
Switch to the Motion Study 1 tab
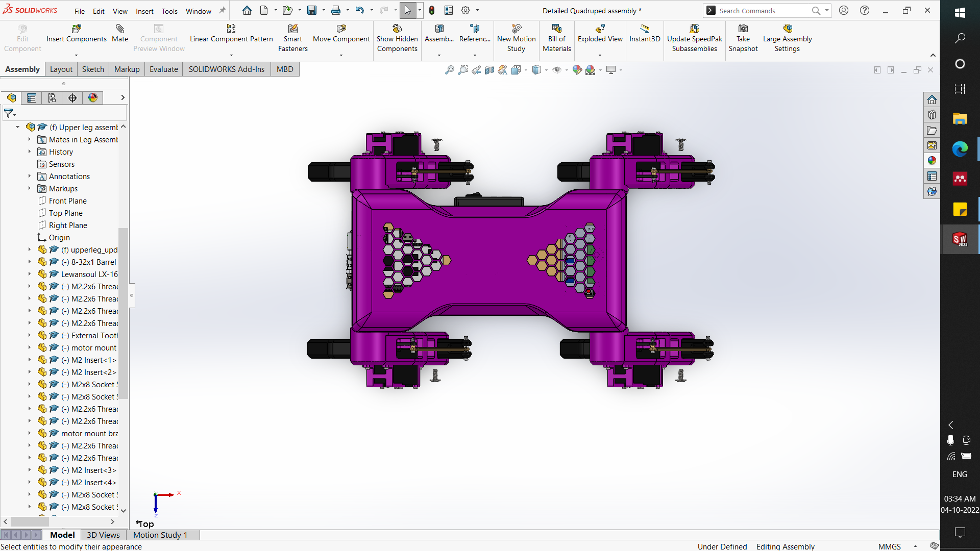point(159,535)
